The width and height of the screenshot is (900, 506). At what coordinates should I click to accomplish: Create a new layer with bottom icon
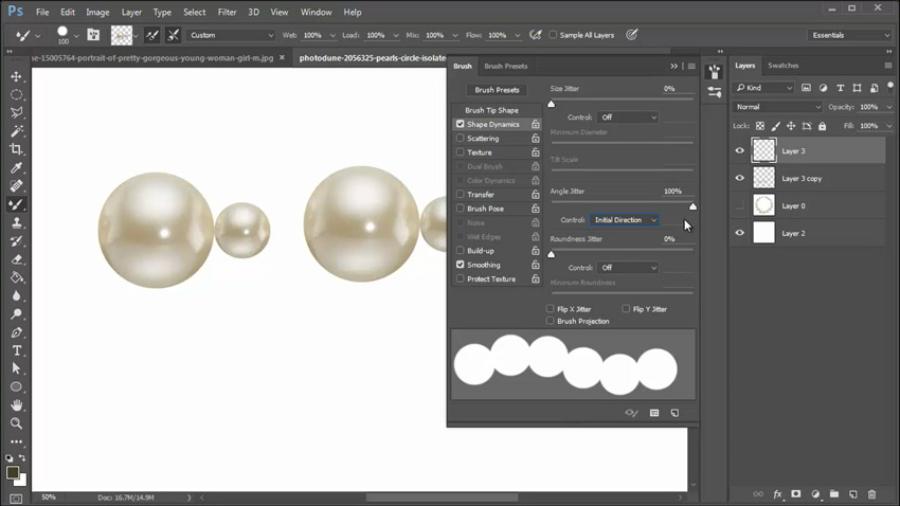853,494
